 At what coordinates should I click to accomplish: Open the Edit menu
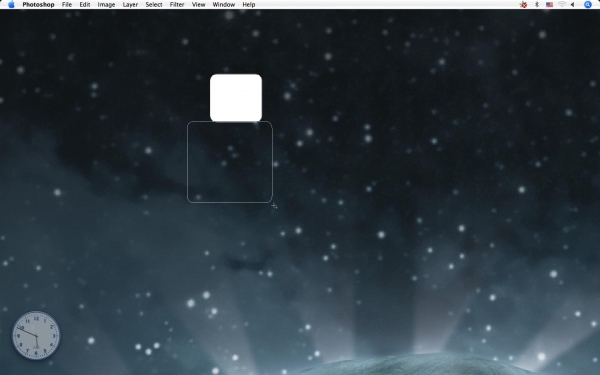(x=85, y=5)
